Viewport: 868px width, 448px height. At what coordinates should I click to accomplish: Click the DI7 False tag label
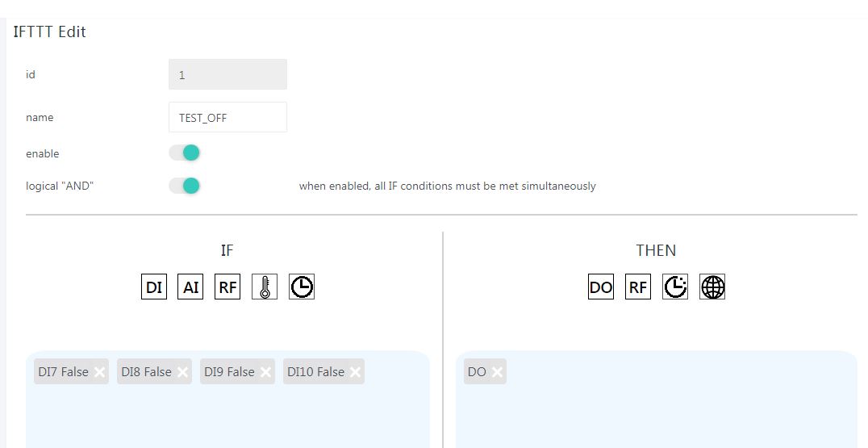pyautogui.click(x=63, y=372)
